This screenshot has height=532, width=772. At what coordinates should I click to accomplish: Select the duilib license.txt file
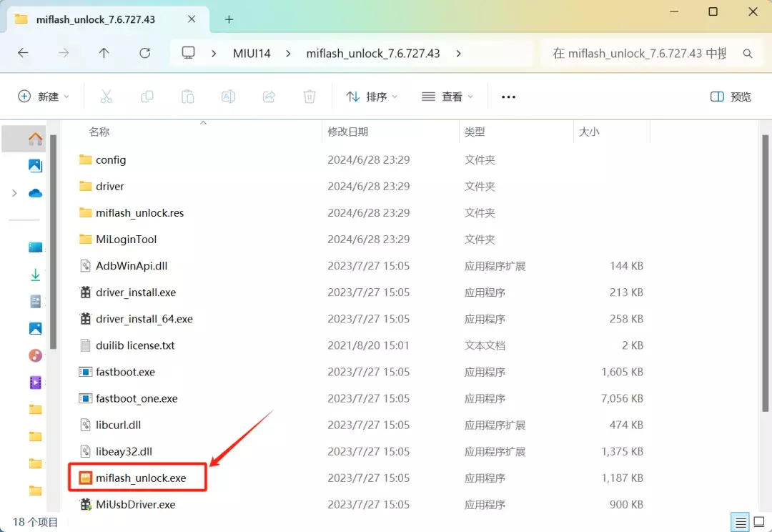[x=135, y=346]
